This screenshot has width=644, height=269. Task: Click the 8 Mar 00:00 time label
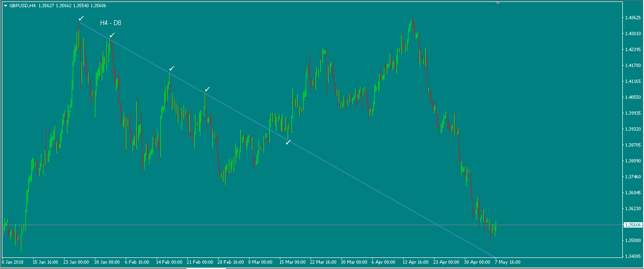pyautogui.click(x=261, y=262)
